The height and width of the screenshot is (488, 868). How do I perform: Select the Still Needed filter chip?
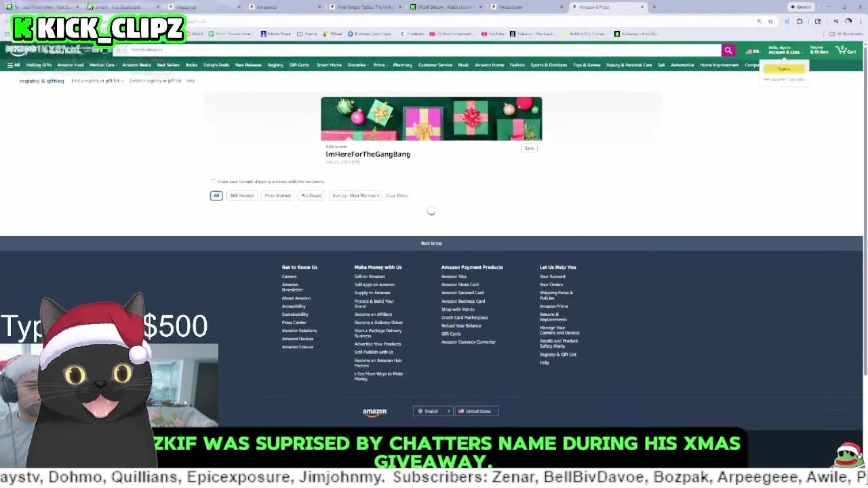241,195
